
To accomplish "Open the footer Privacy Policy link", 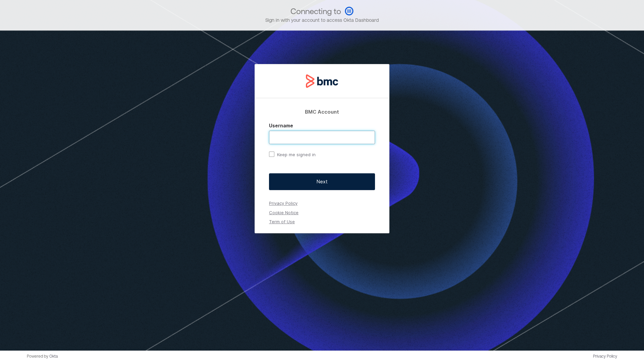I will (x=605, y=356).
